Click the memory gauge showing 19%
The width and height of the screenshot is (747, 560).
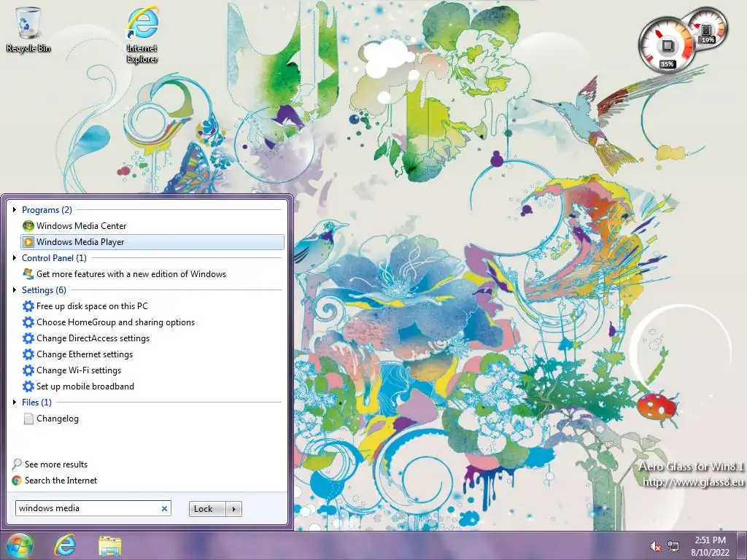point(708,28)
